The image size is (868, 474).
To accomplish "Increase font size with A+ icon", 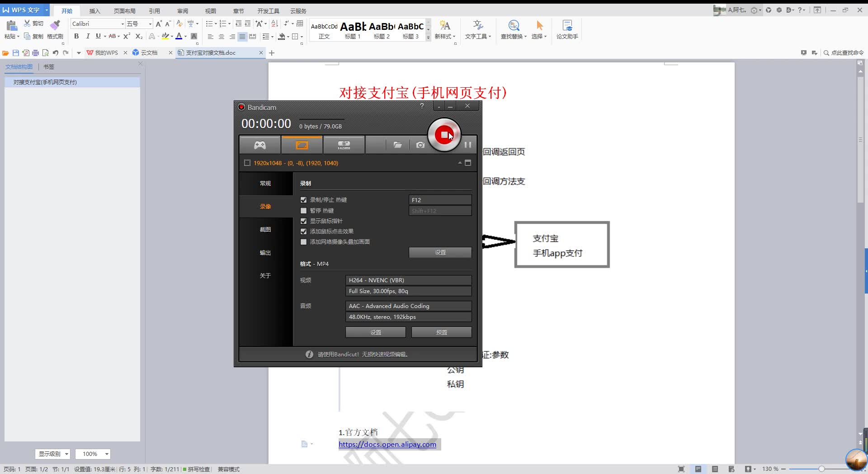I will 159,24.
